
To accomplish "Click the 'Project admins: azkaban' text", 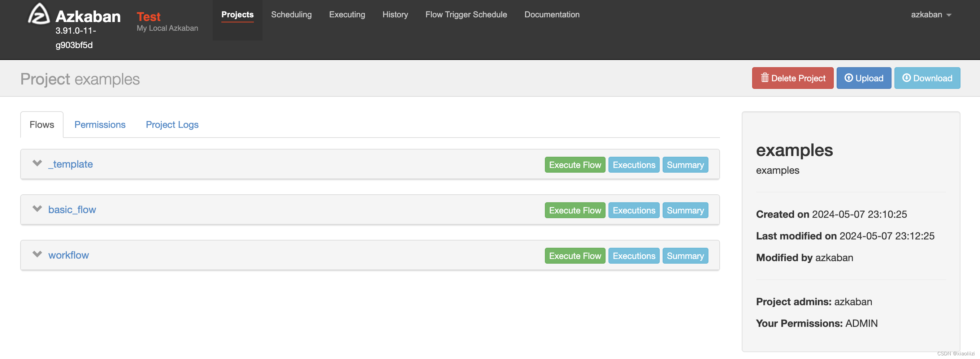I will tap(814, 302).
